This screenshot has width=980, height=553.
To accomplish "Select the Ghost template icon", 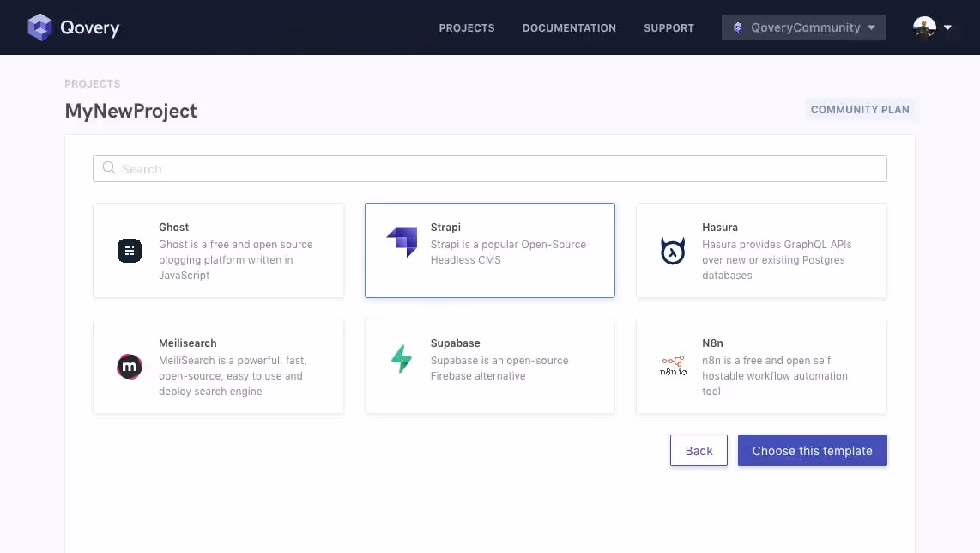I will [130, 251].
